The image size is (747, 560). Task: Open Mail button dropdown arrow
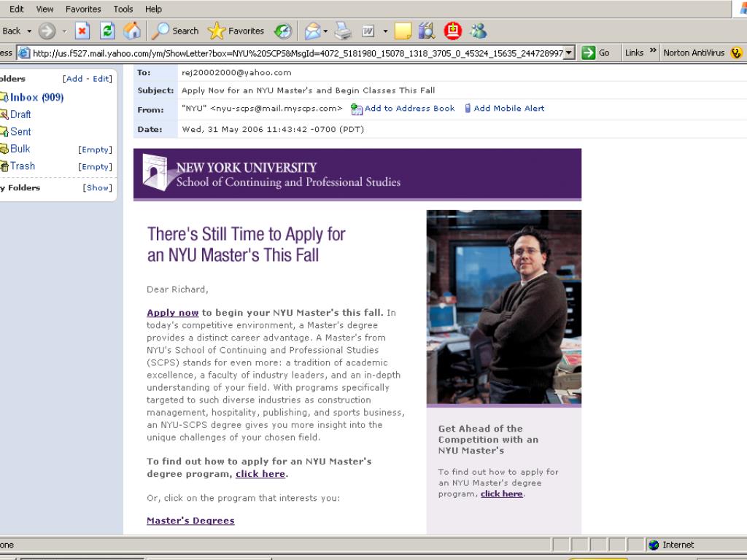(x=326, y=31)
